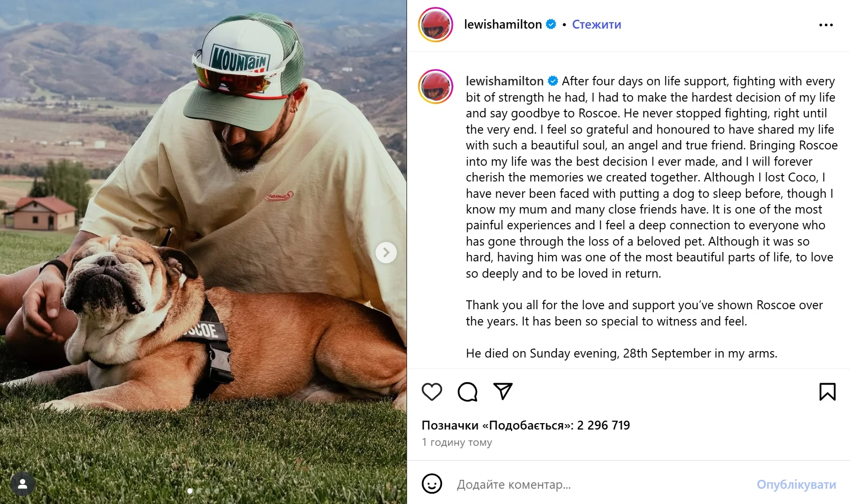Open lewishamilton profile from header username

502,24
